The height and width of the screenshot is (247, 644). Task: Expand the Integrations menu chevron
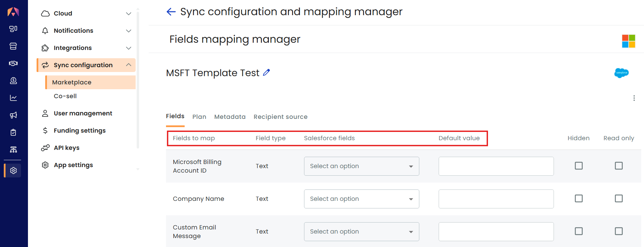pyautogui.click(x=129, y=48)
